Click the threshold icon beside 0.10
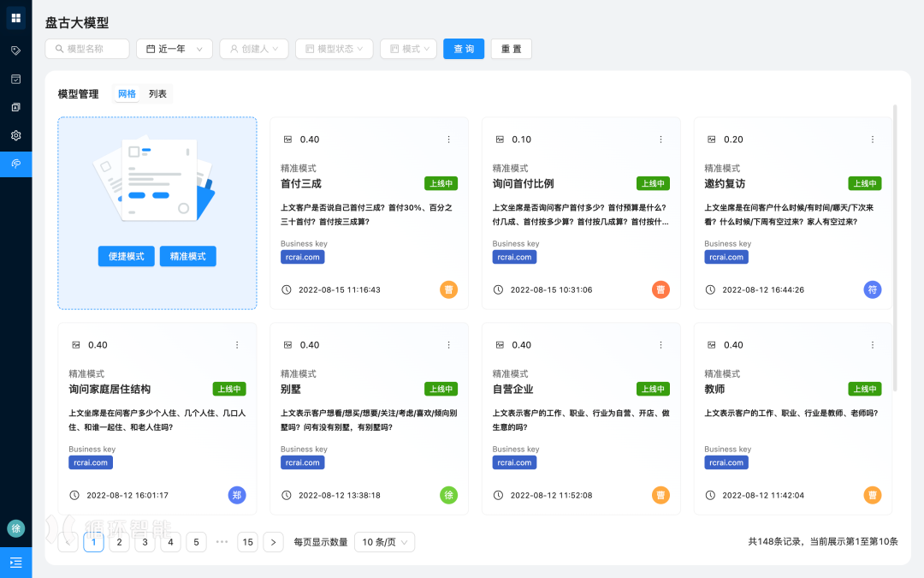924x578 pixels. pyautogui.click(x=500, y=140)
